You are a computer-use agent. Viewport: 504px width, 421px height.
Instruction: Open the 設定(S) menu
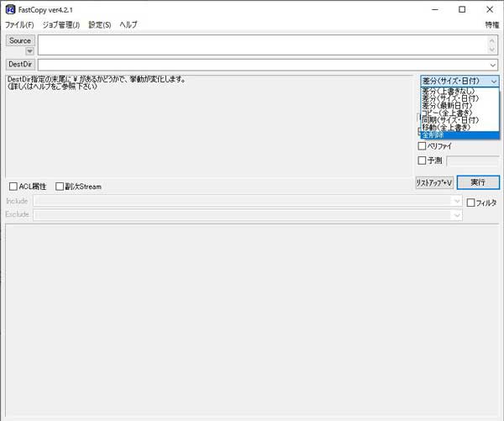[x=100, y=24]
